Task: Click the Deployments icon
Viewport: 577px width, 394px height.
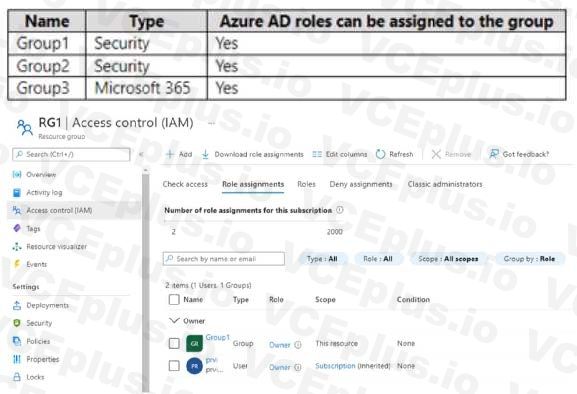Action: pyautogui.click(x=17, y=305)
